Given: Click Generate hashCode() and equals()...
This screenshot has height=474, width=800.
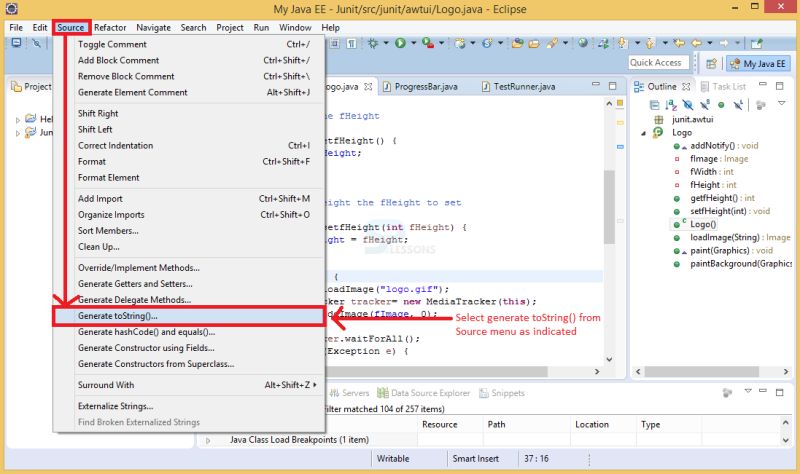Looking at the screenshot, I should click(x=196, y=332).
